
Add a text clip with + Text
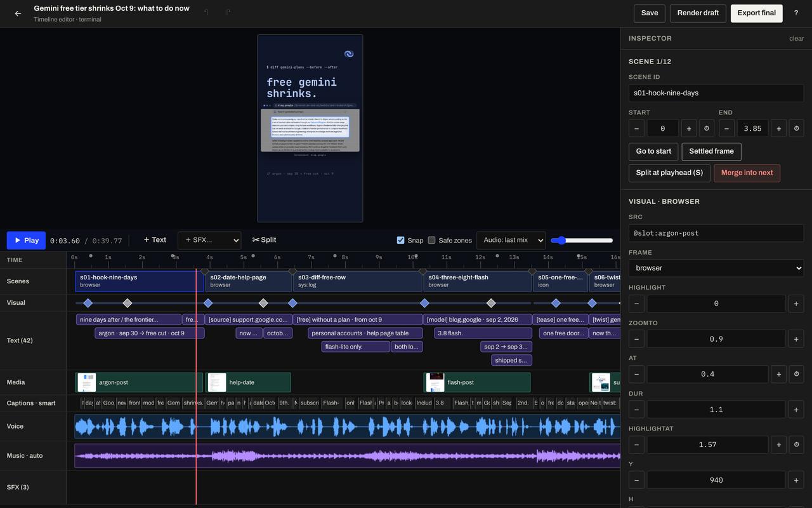click(155, 240)
